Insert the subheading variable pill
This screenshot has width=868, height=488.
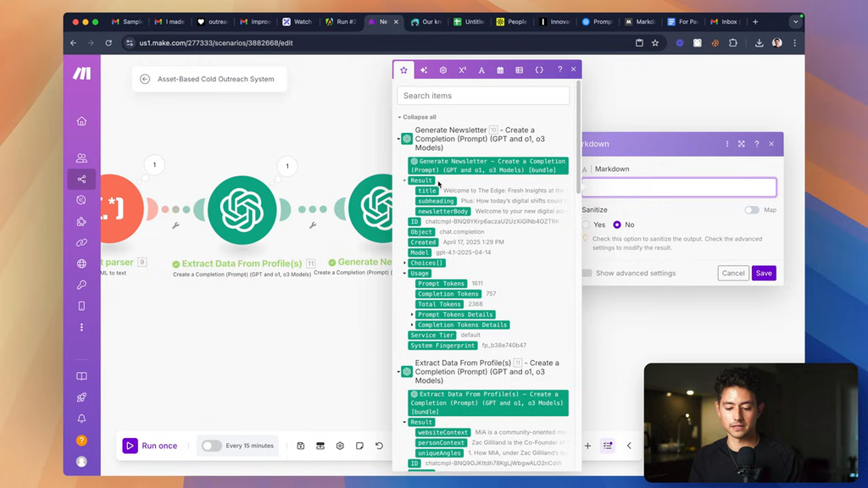pos(437,201)
